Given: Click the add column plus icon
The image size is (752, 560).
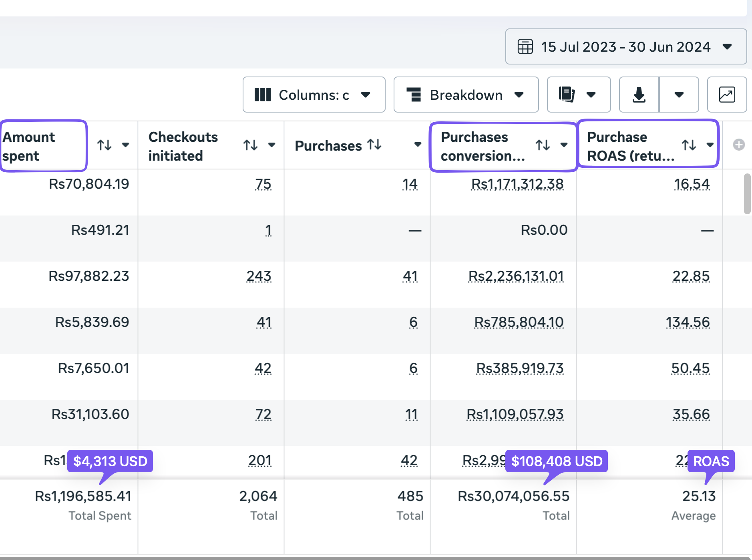Looking at the screenshot, I should coord(739,145).
